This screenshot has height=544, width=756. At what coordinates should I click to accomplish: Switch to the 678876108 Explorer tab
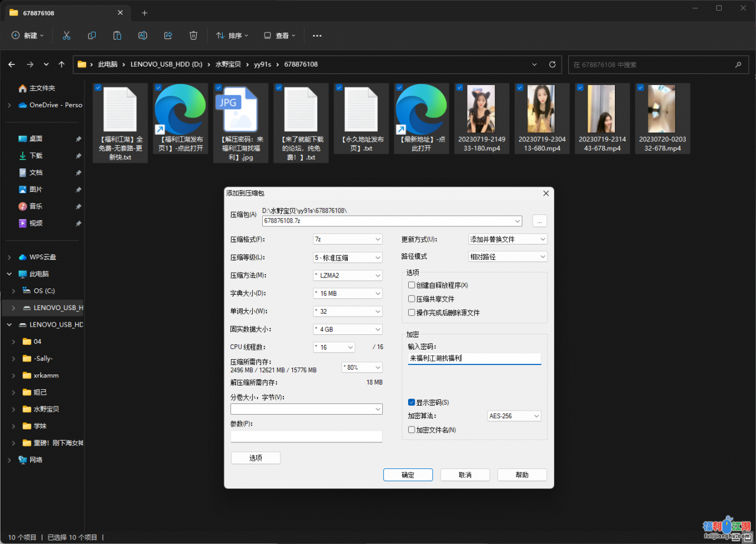[67, 12]
